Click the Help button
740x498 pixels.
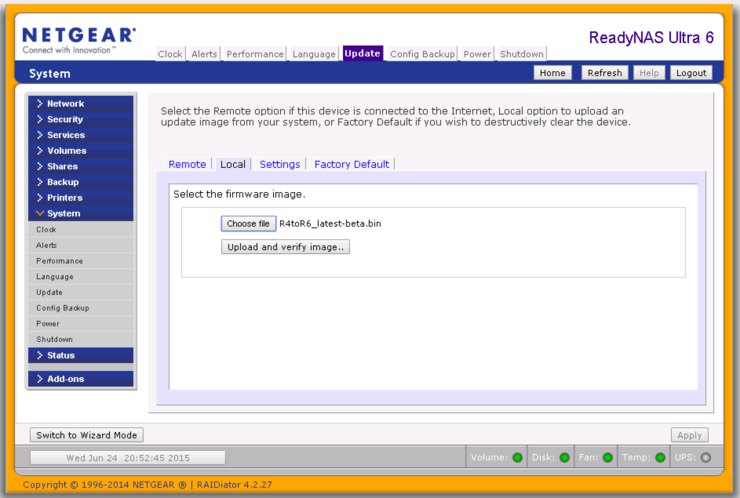[649, 73]
